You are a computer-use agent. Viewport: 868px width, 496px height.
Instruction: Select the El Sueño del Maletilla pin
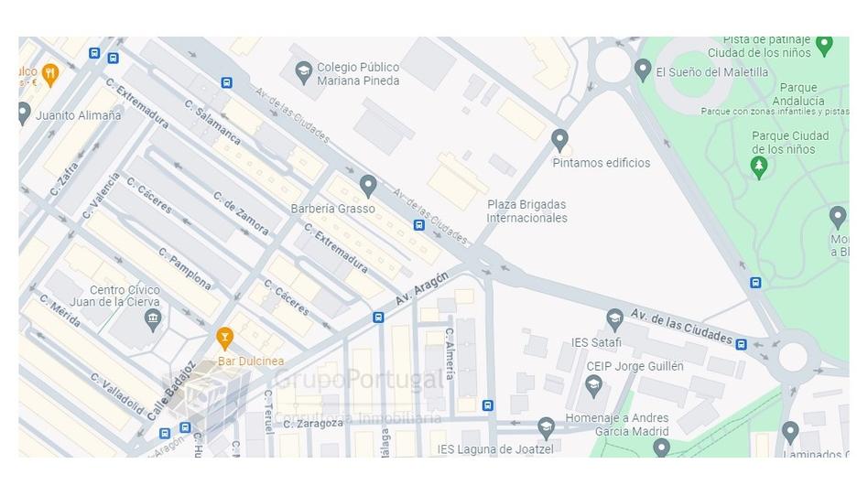coord(642,70)
